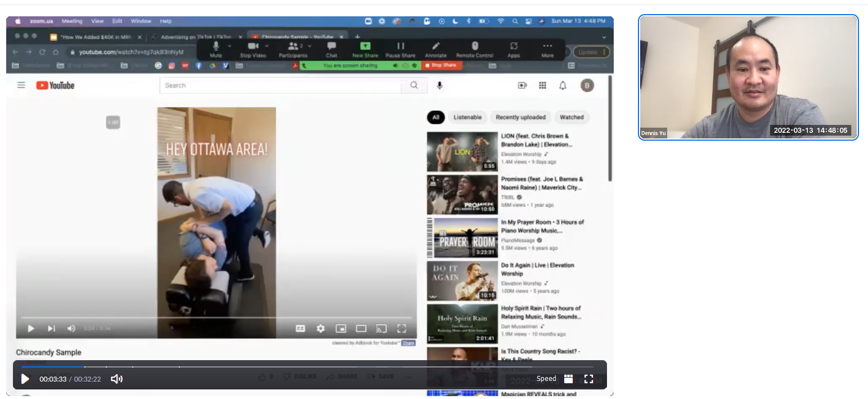
Task: Toggle Mute microphone in Zoom toolbar
Action: (216, 49)
